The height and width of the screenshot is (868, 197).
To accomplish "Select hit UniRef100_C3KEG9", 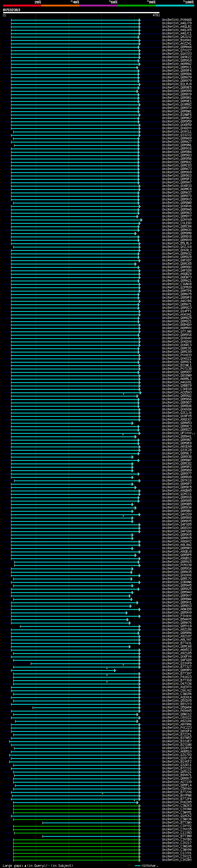I will [177, 389].
